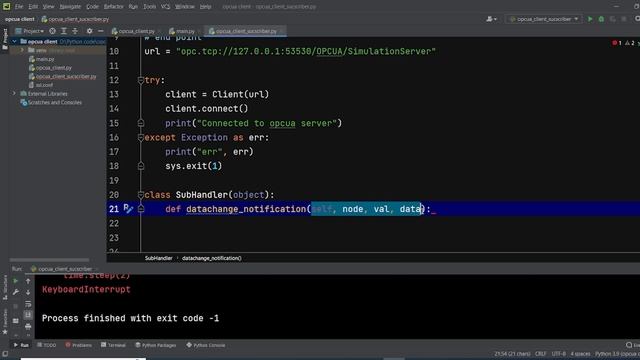Screen dimensions: 640x360
Task: Close the opcua_client_sucscriber.py editor tab
Action: (x=282, y=31)
